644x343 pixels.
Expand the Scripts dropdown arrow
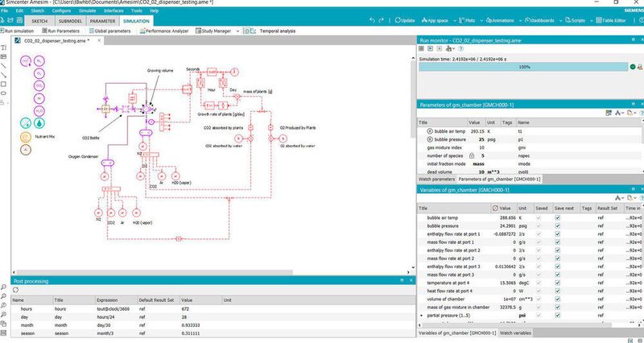pos(591,20)
